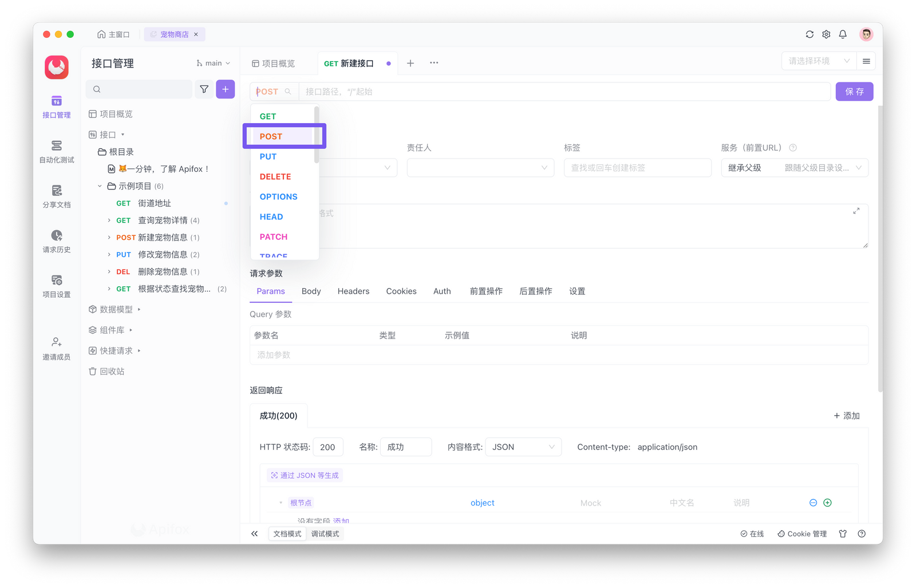916x588 pixels.
Task: Click the 添加参数 row to add a query parameter
Action: [x=274, y=354]
